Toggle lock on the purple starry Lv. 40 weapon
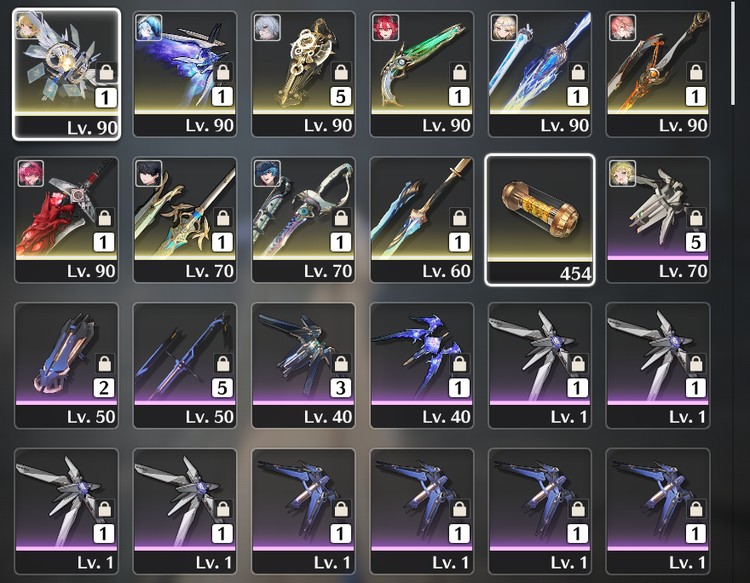Image resolution: width=750 pixels, height=583 pixels. (x=459, y=363)
